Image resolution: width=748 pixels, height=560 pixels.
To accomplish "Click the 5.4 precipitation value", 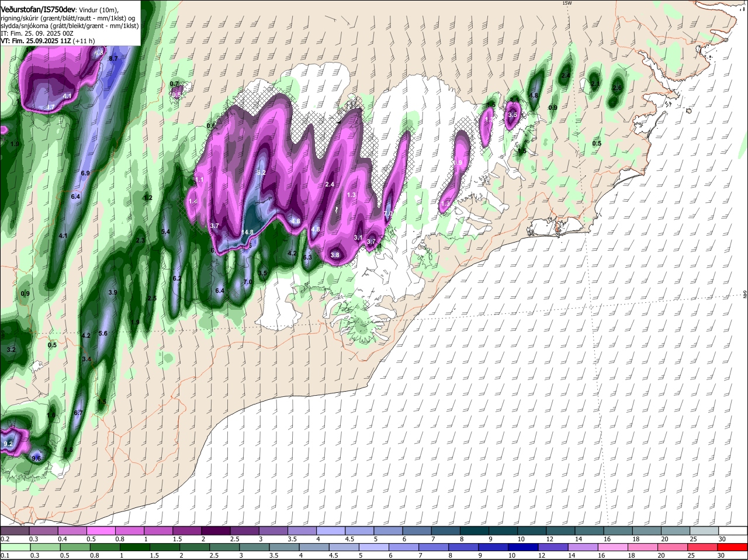I will click(x=165, y=231).
